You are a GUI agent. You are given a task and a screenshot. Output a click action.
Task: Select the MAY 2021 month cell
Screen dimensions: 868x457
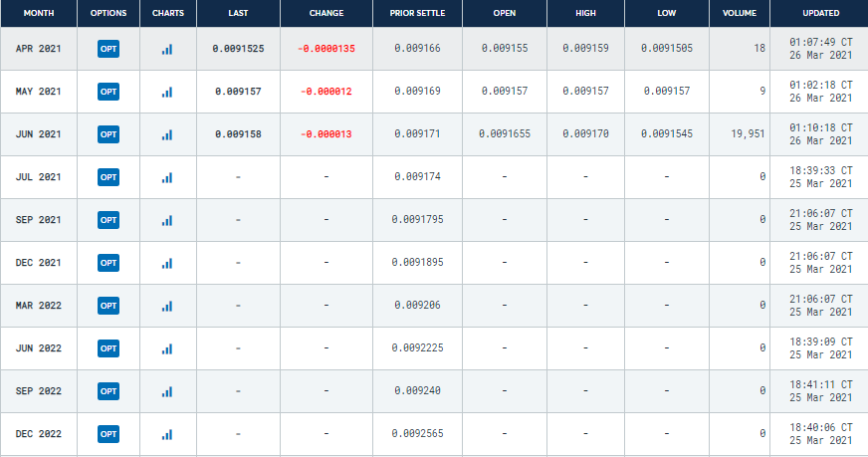click(38, 92)
